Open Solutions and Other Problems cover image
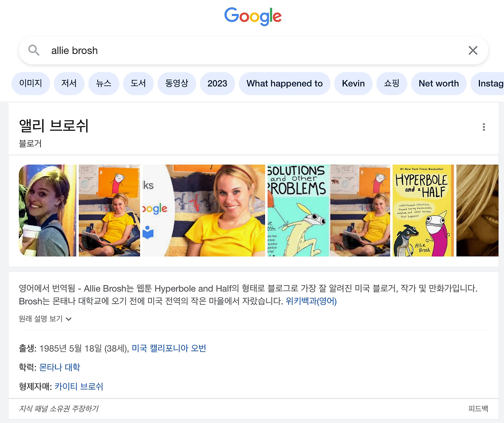 point(298,210)
